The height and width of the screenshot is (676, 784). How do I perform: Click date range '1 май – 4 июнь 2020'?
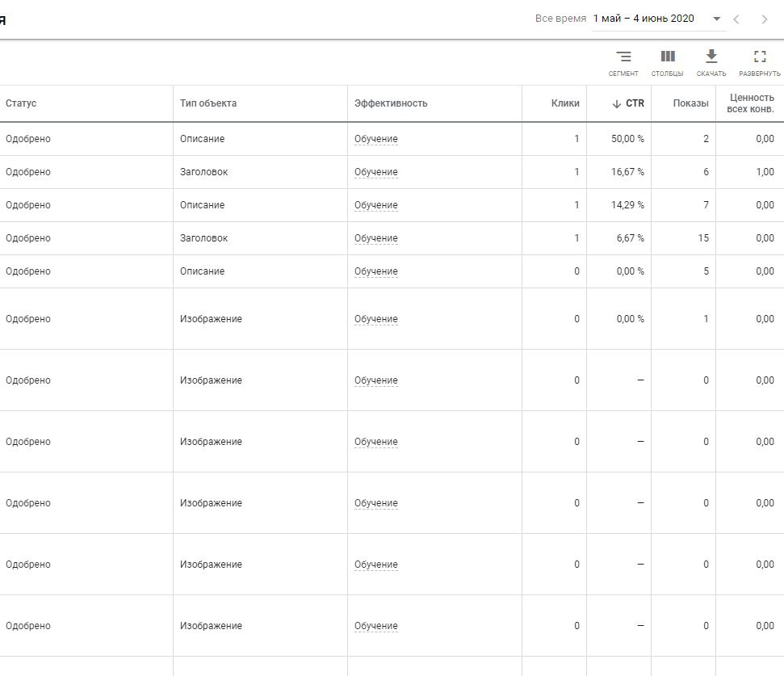[644, 19]
